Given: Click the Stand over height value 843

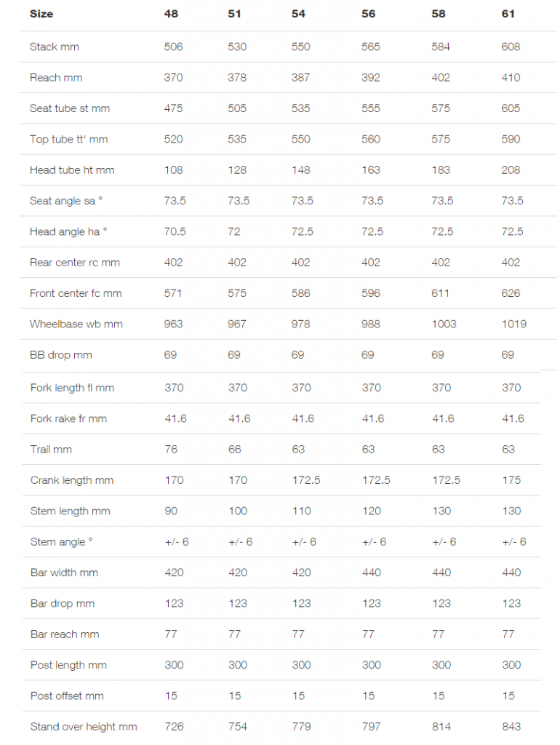Looking at the screenshot, I should coord(511,727).
